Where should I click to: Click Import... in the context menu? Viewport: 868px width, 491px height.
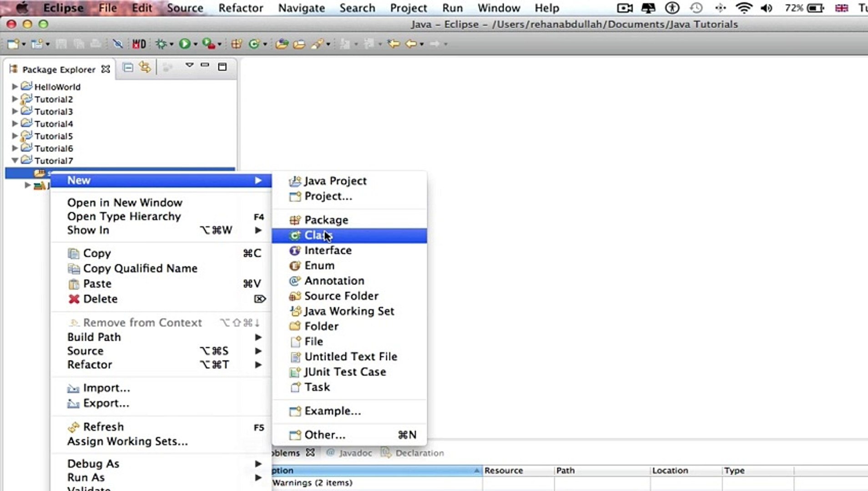(x=161, y=388)
